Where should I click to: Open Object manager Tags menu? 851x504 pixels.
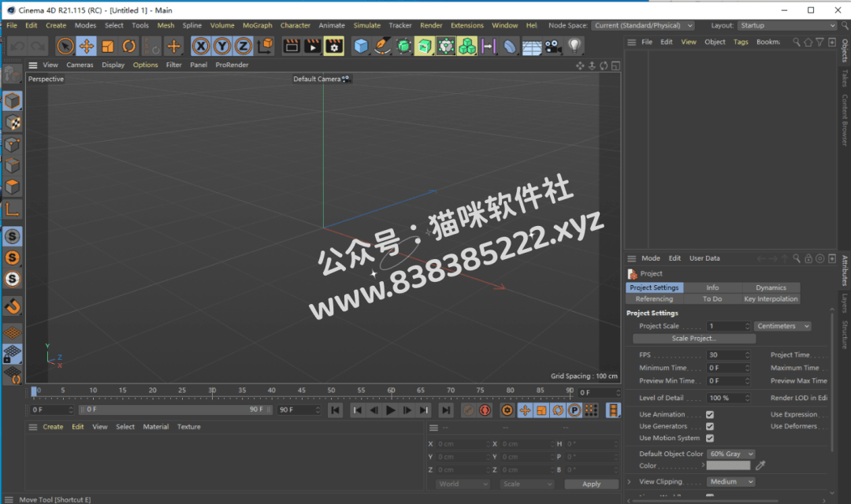(740, 42)
